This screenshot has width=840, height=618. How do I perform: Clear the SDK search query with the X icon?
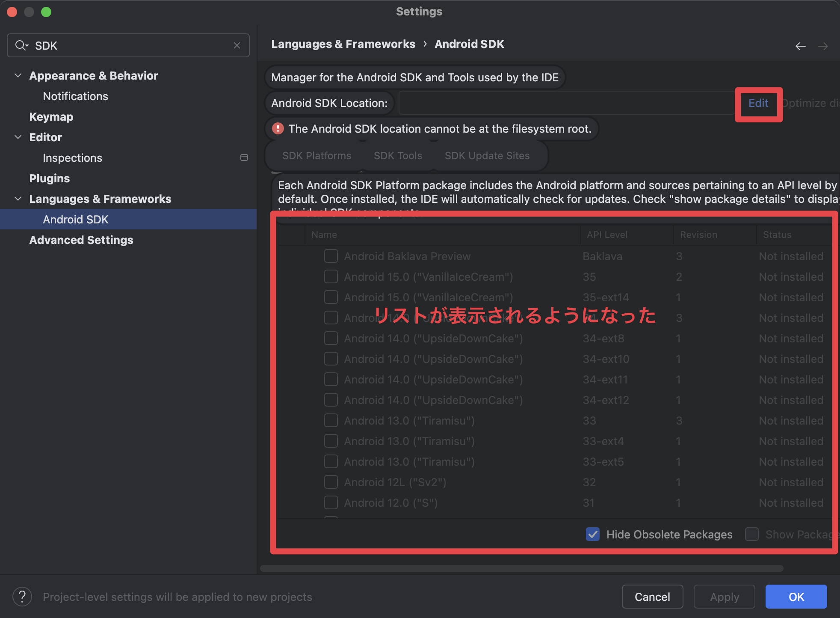[237, 45]
